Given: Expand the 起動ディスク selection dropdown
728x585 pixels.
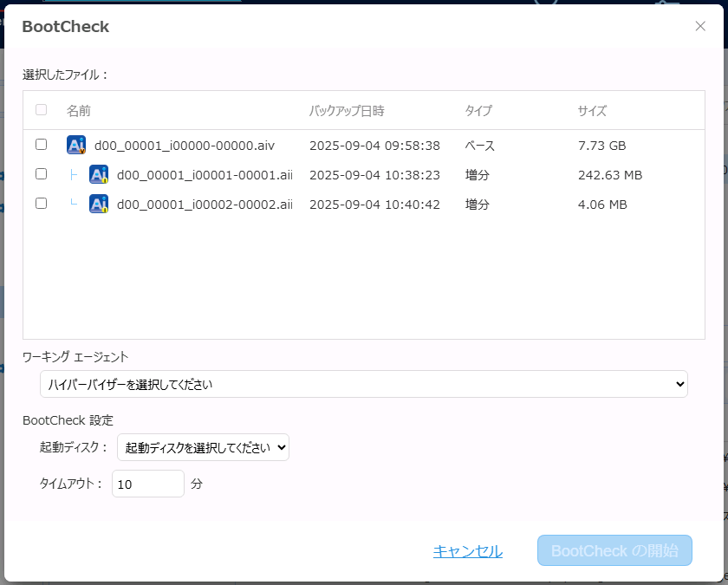Looking at the screenshot, I should coord(203,448).
